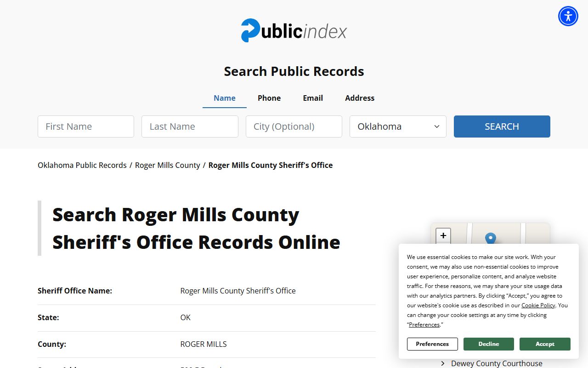Click the Search Roger Mills County page title

pos(196,228)
